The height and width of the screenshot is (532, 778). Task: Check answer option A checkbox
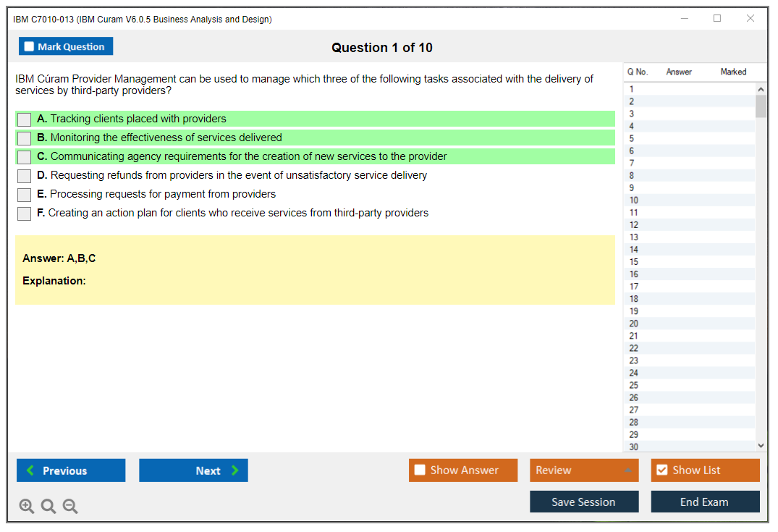(24, 119)
